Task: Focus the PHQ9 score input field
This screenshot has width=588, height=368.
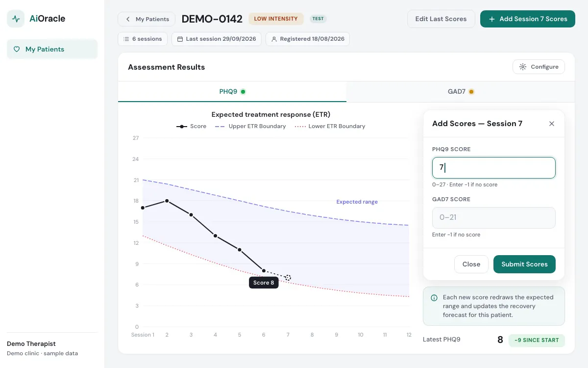Action: coord(494,168)
